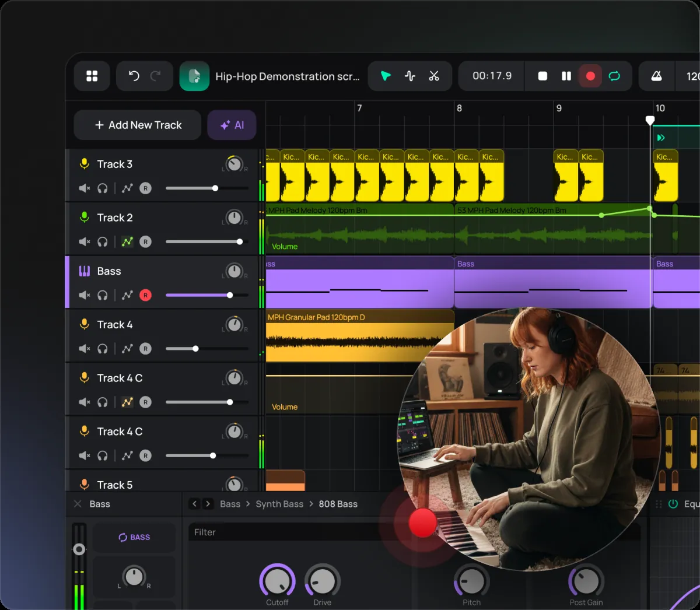Viewport: 700px width, 610px height.
Task: Mute Track 3
Action: pos(85,188)
